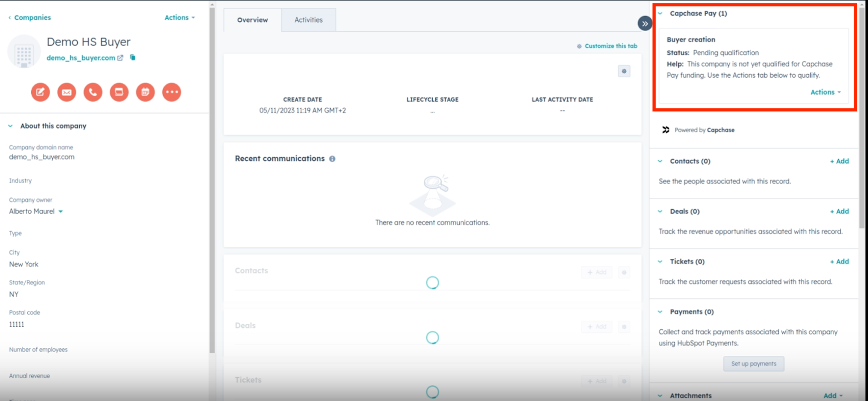Edit the Company domain name field value

click(42, 157)
